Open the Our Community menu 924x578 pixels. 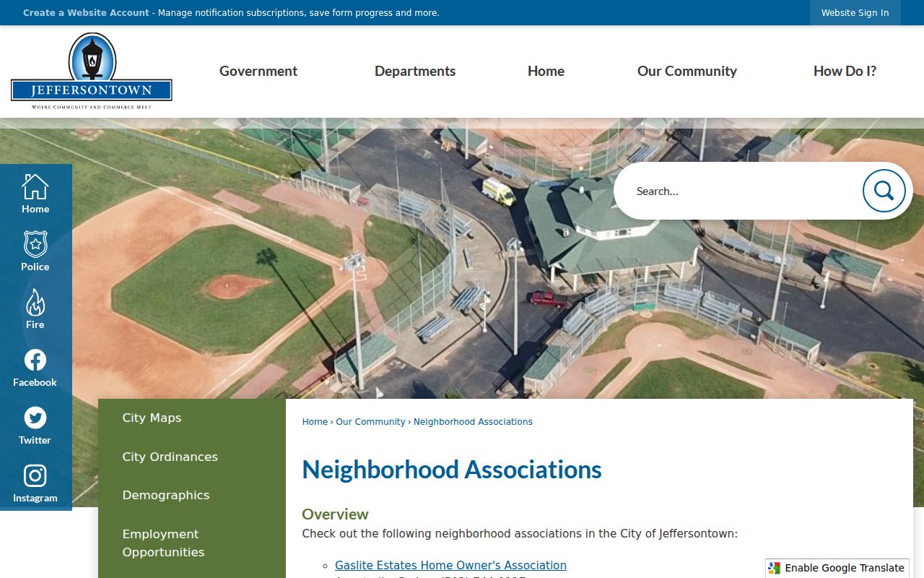click(687, 71)
